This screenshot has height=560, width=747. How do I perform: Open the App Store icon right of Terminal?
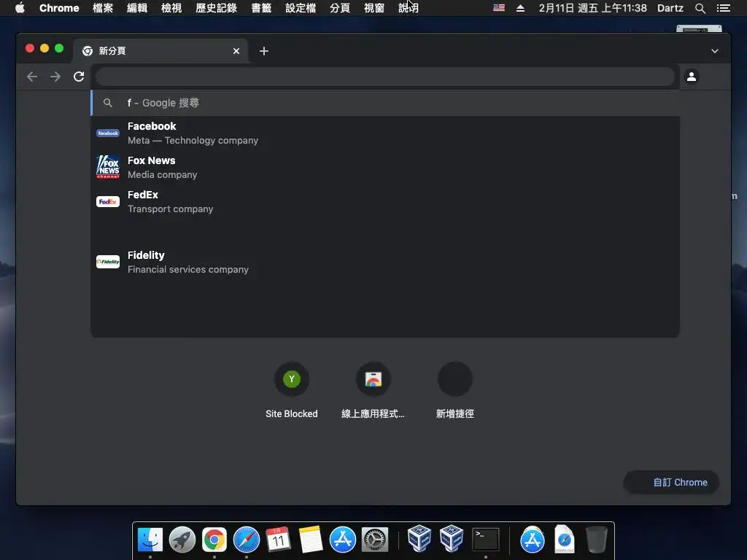click(x=532, y=540)
